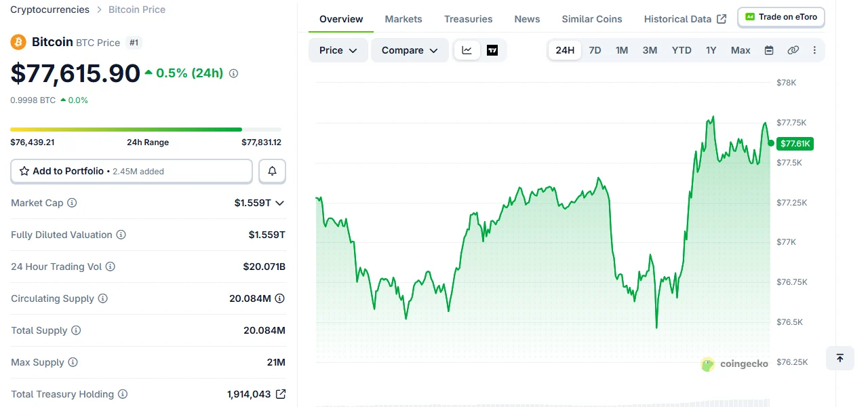Open the Markets tab
Screen dimensions: 868x407
(x=403, y=19)
